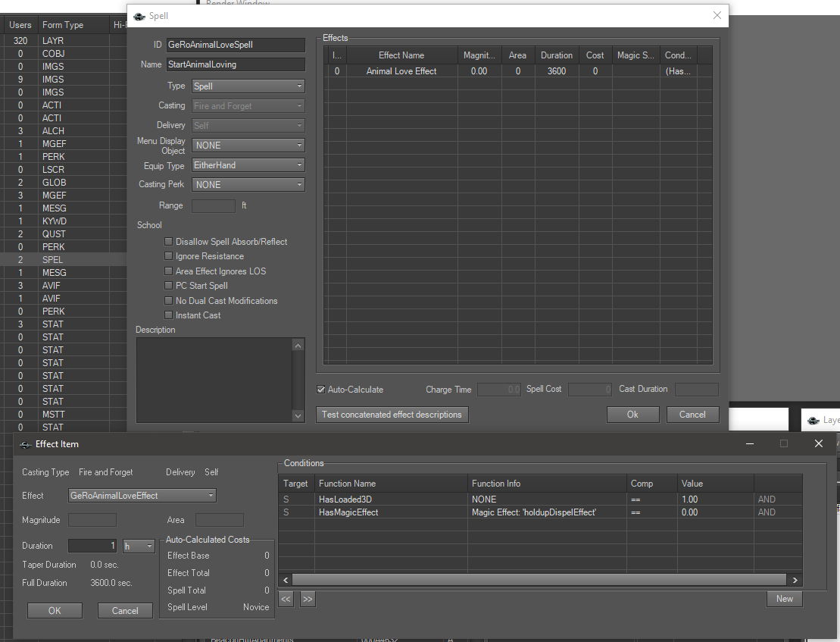Click the 3600 duration cell
Viewport: 840px width, 642px height.
tap(557, 71)
